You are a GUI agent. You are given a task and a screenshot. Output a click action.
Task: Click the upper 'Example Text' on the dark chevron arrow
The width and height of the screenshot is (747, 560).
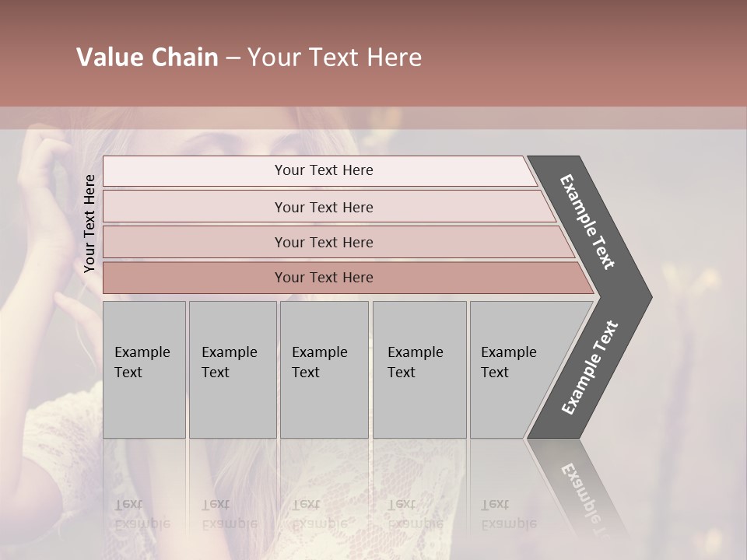(587, 222)
